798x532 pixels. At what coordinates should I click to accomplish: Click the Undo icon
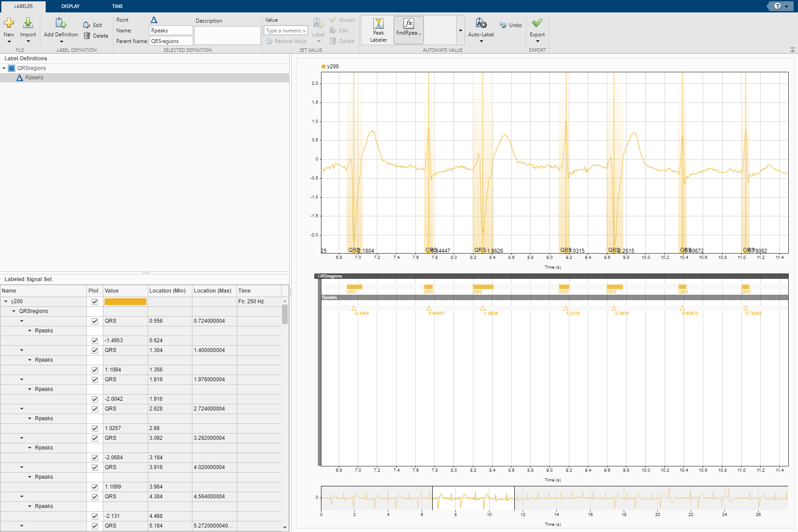tap(503, 25)
